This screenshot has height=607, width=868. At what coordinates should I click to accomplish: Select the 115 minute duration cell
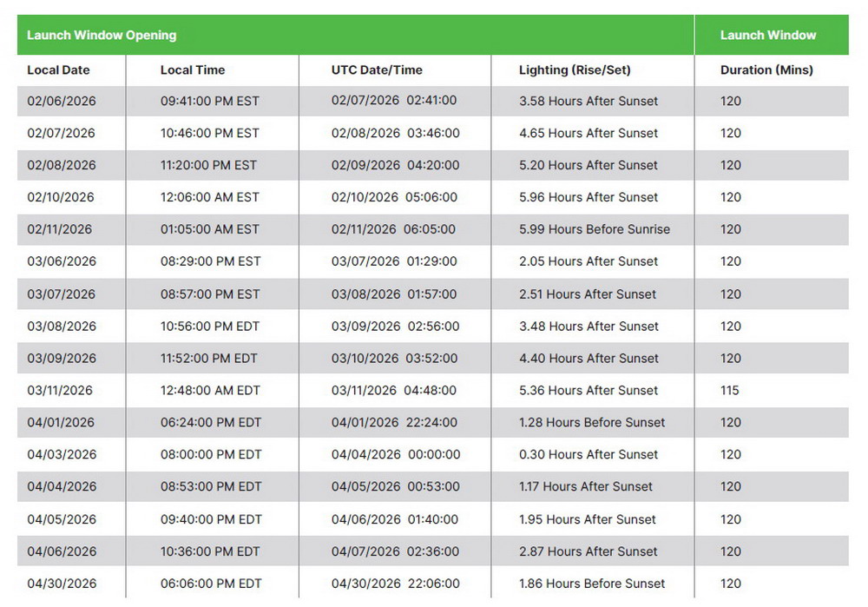[730, 391]
